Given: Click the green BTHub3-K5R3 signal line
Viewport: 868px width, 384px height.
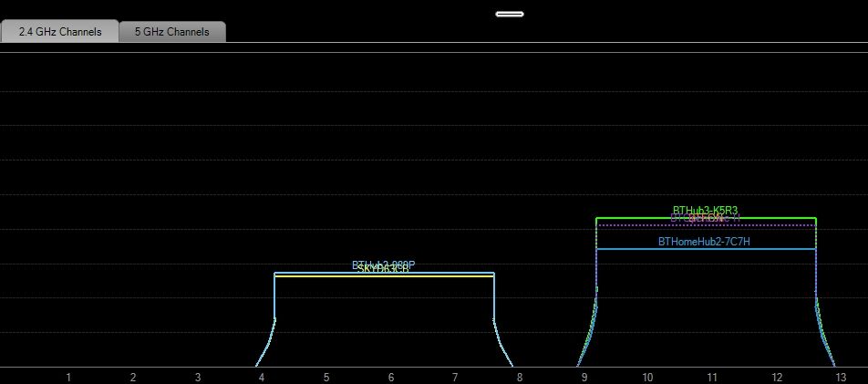Looking at the screenshot, I should (x=706, y=218).
